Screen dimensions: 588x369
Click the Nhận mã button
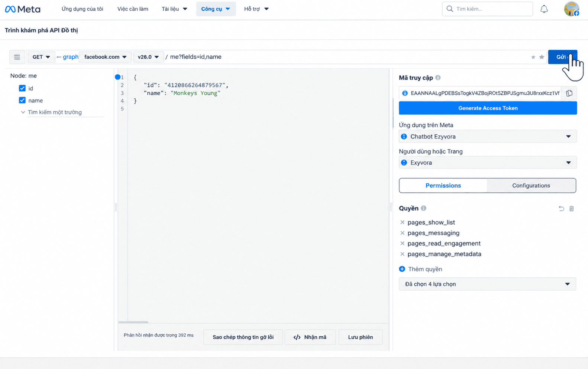coord(310,337)
